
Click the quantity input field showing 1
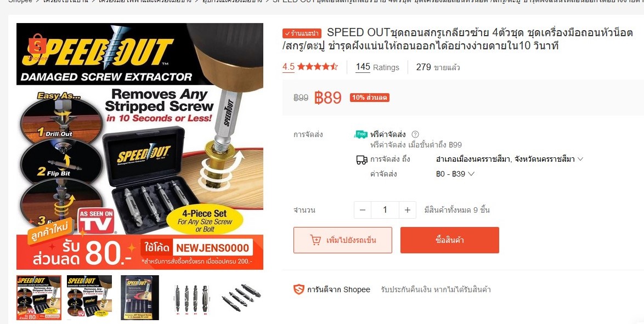click(385, 210)
